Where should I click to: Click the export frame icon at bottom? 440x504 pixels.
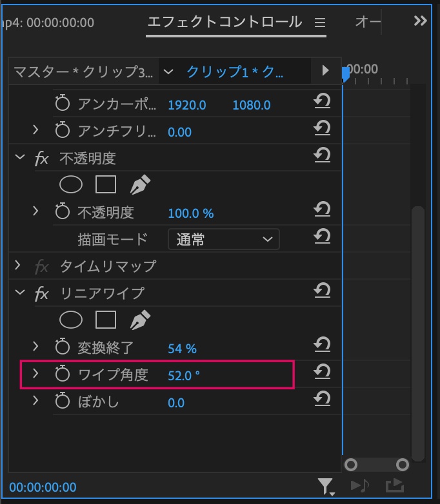395,485
